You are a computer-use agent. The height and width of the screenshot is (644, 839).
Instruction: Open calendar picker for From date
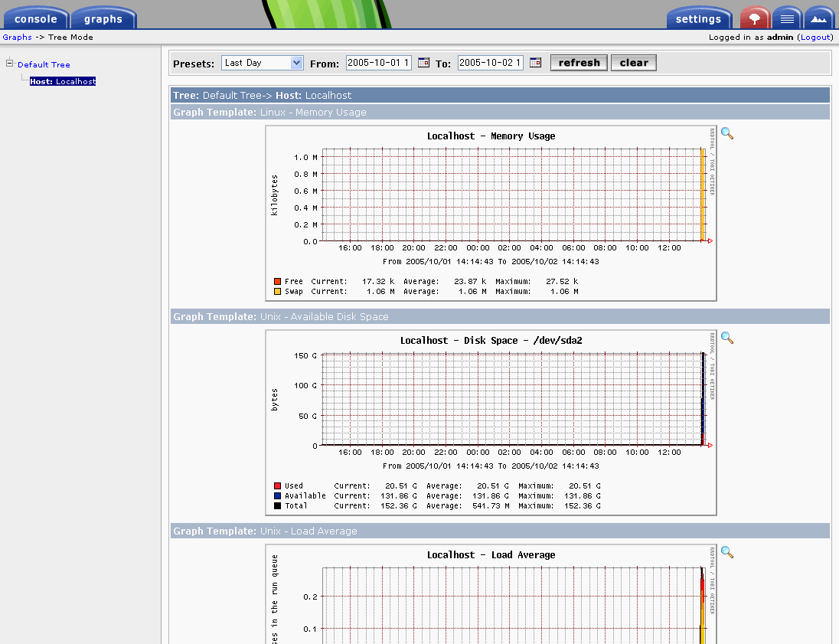(x=423, y=63)
